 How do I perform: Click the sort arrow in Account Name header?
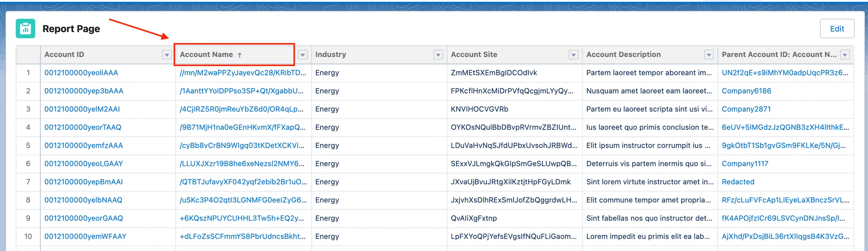pyautogui.click(x=240, y=55)
